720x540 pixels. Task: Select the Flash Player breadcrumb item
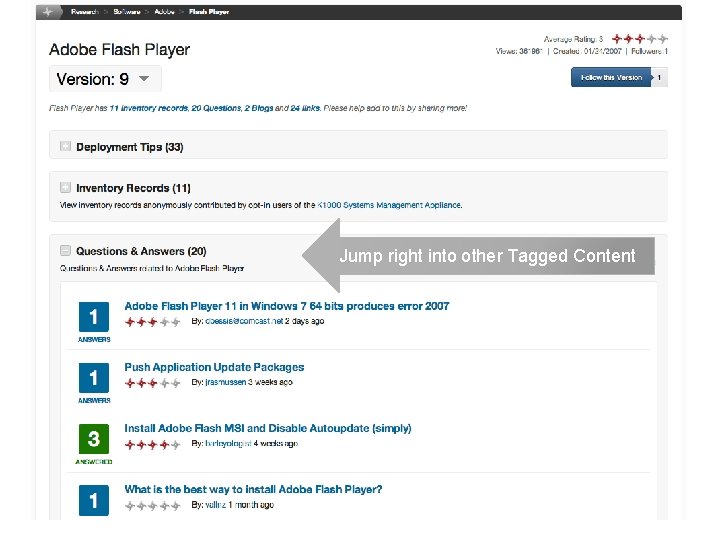(209, 12)
